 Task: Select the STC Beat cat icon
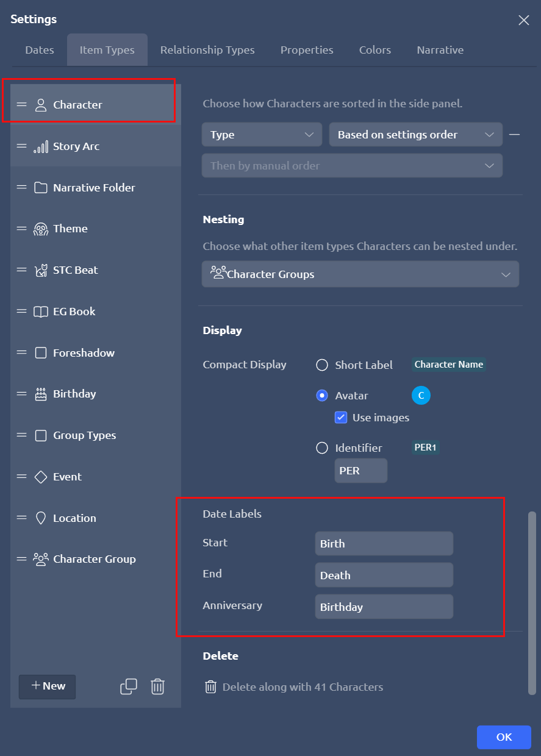(41, 270)
